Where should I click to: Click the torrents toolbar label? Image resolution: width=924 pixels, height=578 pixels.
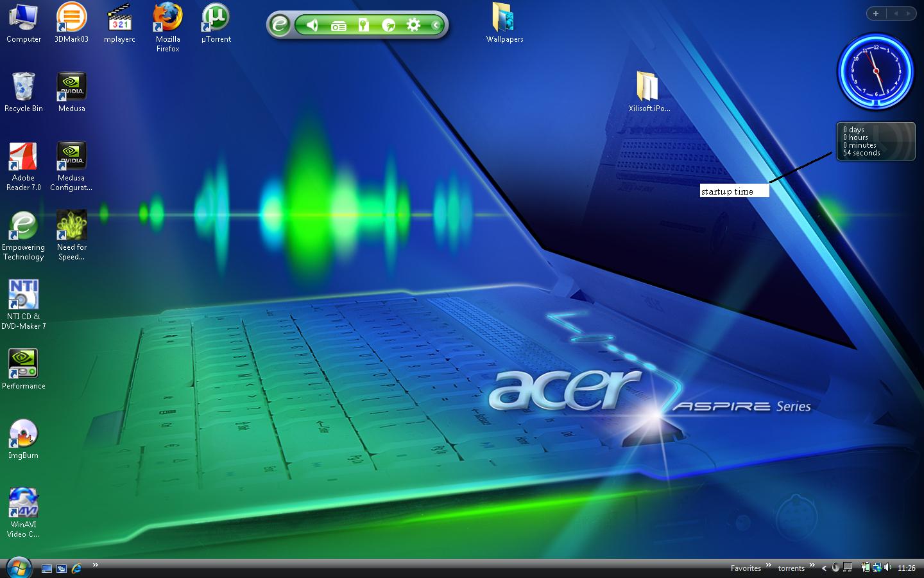tap(791, 568)
